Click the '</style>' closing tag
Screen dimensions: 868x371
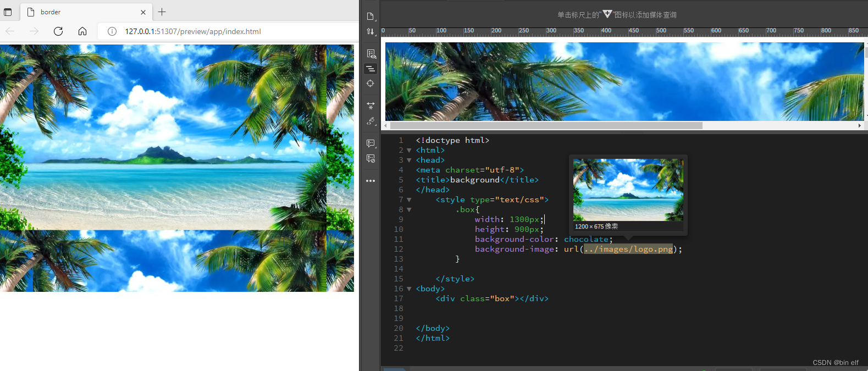click(x=455, y=279)
